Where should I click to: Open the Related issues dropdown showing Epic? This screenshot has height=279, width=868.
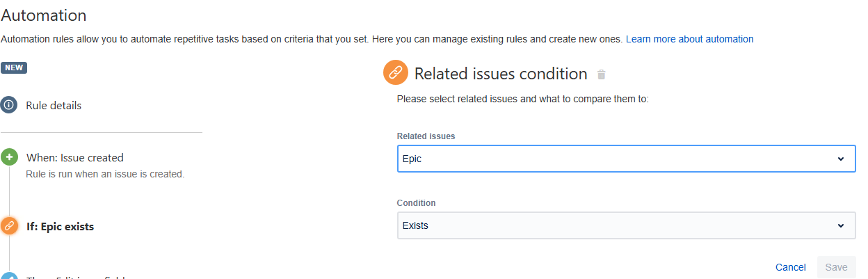626,159
